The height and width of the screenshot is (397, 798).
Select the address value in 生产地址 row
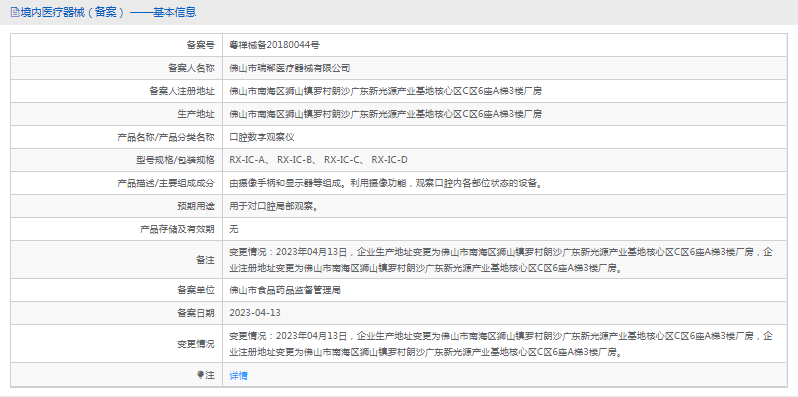pos(385,114)
